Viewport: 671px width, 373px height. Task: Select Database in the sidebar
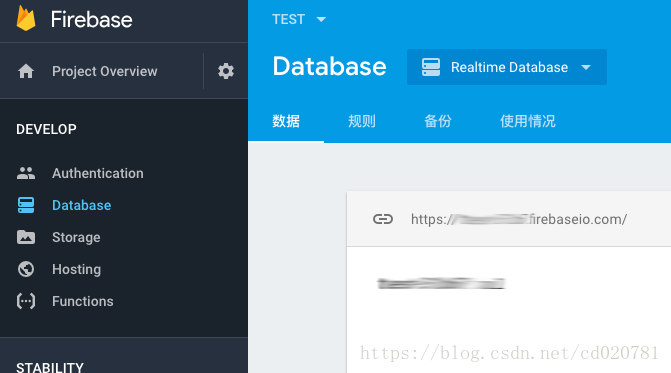(x=81, y=205)
